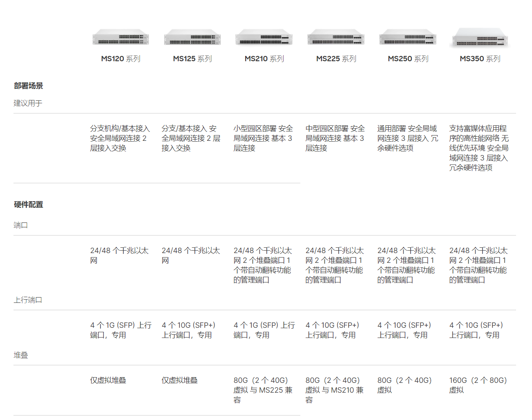Click MS125 ports cell 24/48 个千兆以太网
The height and width of the screenshot is (420, 532).
(x=191, y=256)
